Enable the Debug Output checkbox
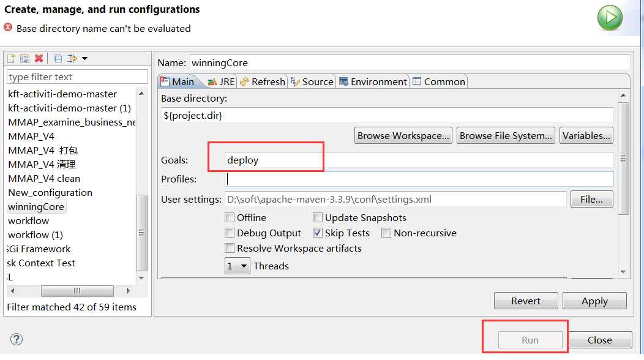The height and width of the screenshot is (360, 644). 230,233
